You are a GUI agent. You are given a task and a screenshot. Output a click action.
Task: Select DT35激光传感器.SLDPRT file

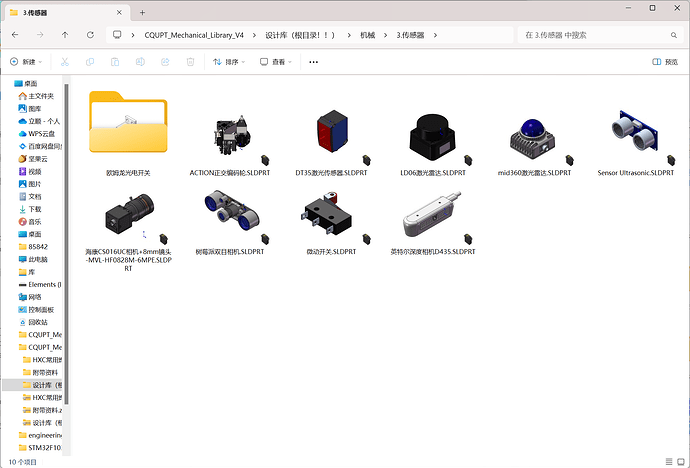(331, 143)
